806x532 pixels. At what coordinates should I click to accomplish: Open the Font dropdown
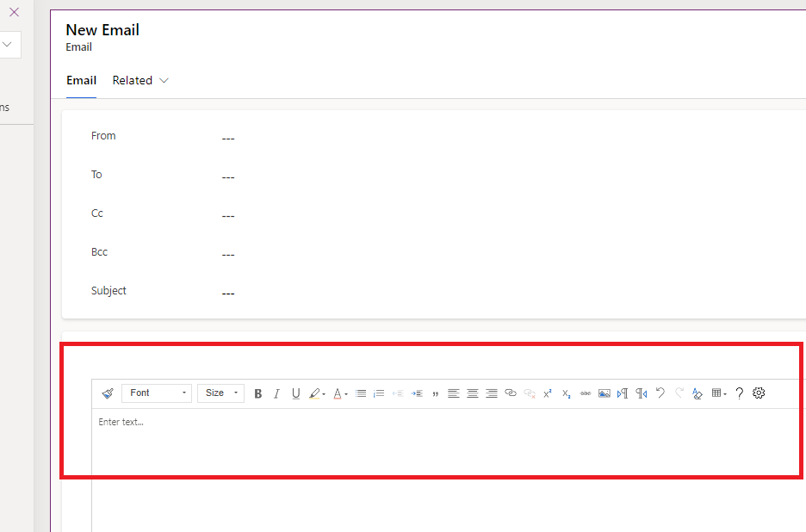point(157,393)
